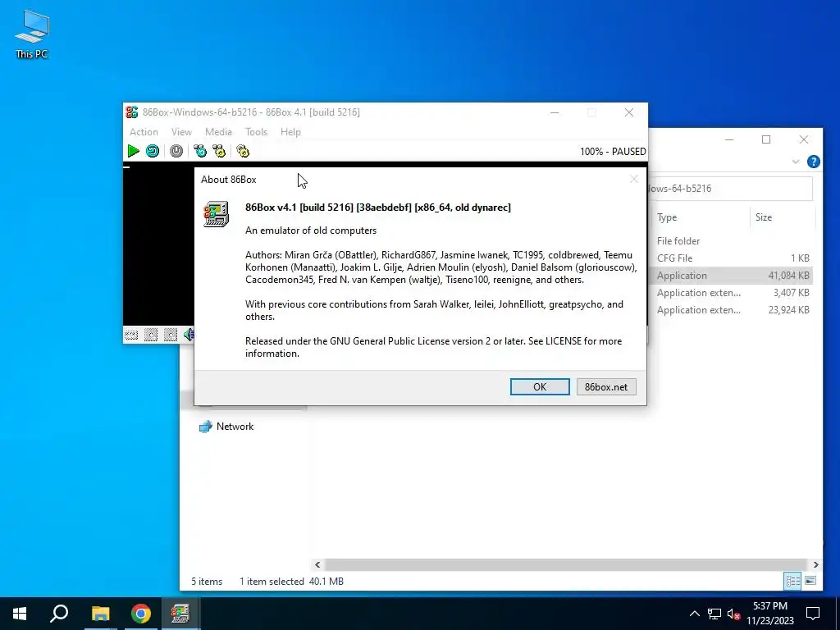Select the Application 41,084 KB row
Image resolution: width=840 pixels, height=630 pixels.
(x=732, y=276)
